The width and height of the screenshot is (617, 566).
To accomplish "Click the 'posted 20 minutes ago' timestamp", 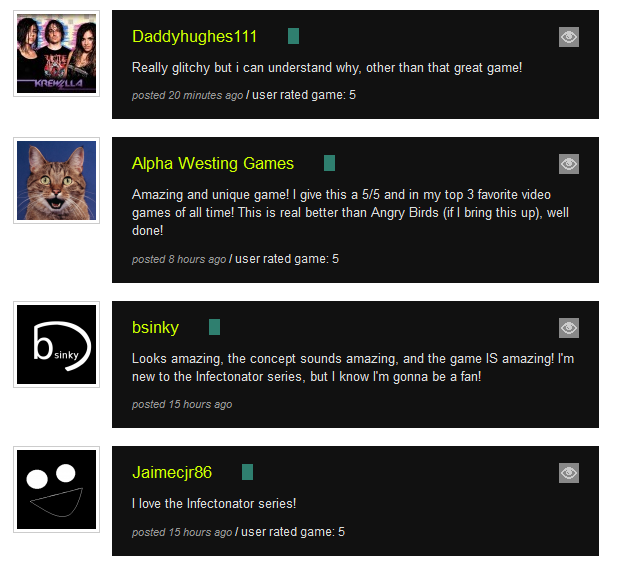I will tap(187, 95).
